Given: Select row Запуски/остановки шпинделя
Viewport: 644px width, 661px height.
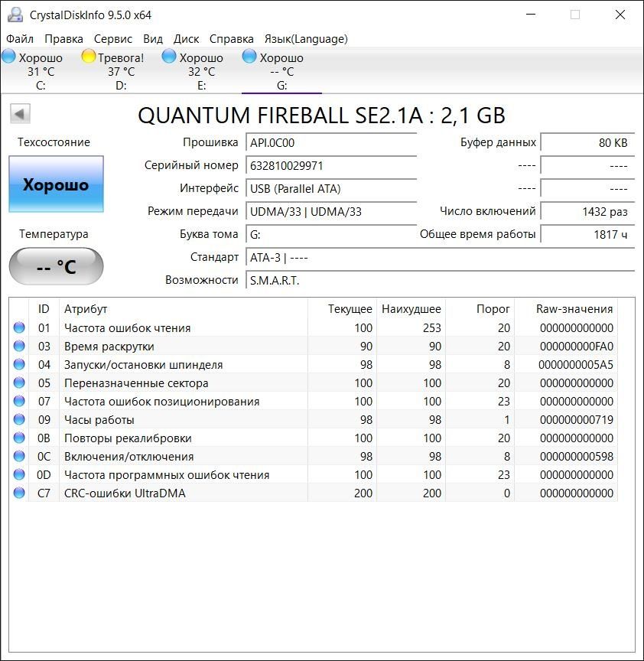Looking at the screenshot, I should coord(314,364).
